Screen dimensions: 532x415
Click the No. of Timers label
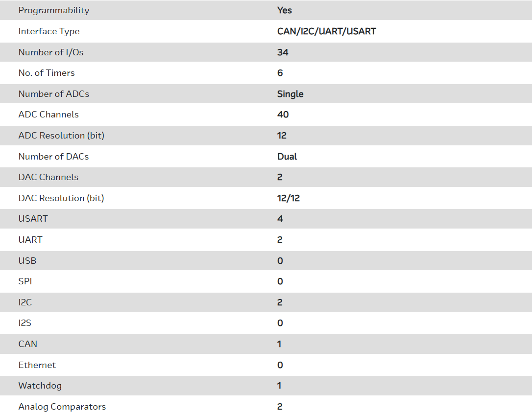click(x=47, y=73)
